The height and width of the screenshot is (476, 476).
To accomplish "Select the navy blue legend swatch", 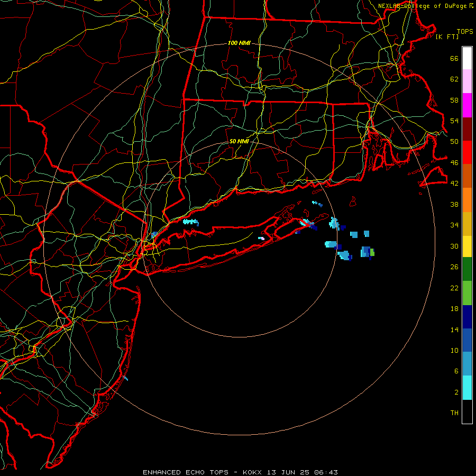I will (467, 317).
